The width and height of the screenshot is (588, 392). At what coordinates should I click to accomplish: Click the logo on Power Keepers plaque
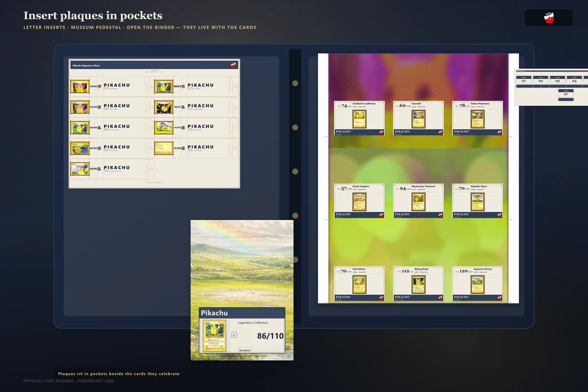[381, 215]
